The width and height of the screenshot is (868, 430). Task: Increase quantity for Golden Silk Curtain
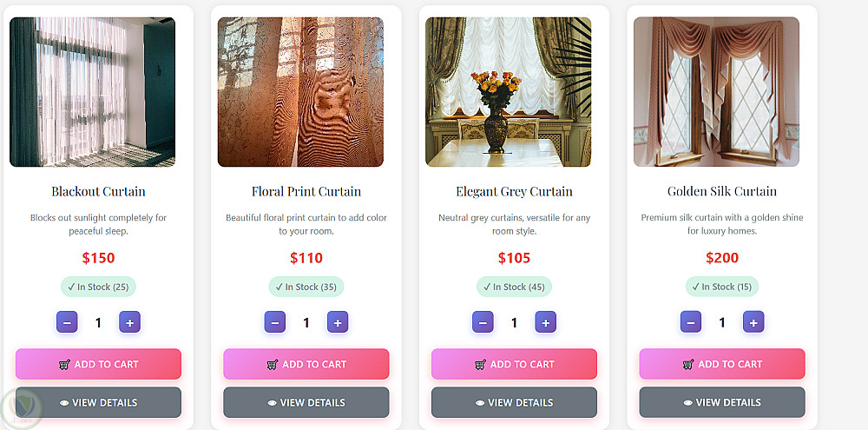pyautogui.click(x=753, y=322)
